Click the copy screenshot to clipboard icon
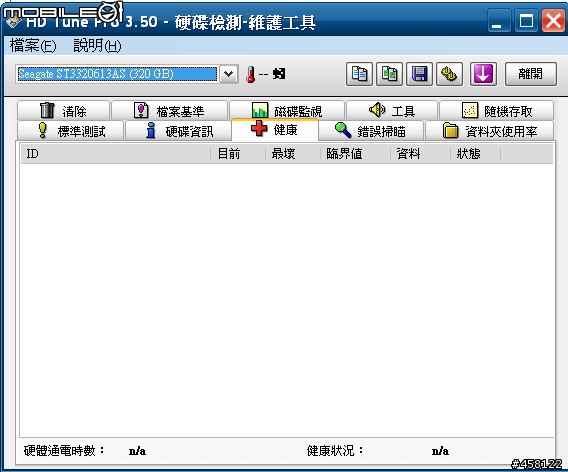The height and width of the screenshot is (472, 568). pyautogui.click(x=389, y=74)
